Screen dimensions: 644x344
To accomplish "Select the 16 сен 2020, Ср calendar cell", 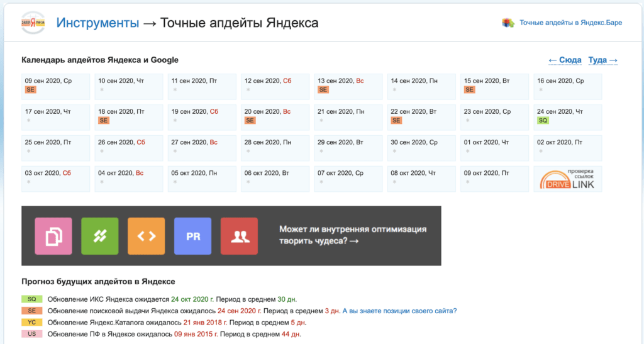I will [x=568, y=87].
